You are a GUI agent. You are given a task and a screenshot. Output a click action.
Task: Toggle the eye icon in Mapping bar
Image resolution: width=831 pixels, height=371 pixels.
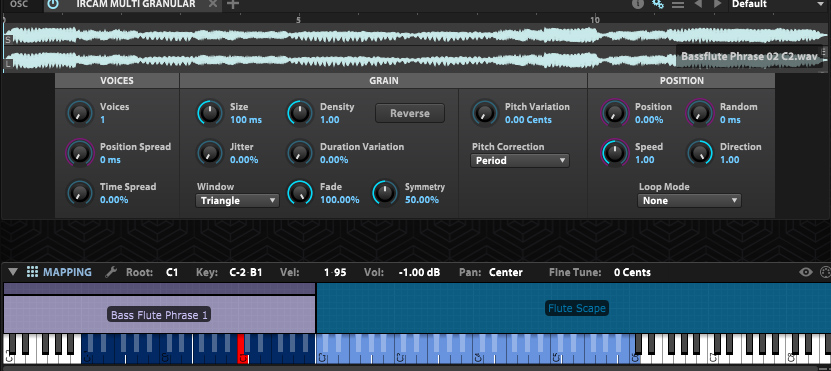[806, 272]
